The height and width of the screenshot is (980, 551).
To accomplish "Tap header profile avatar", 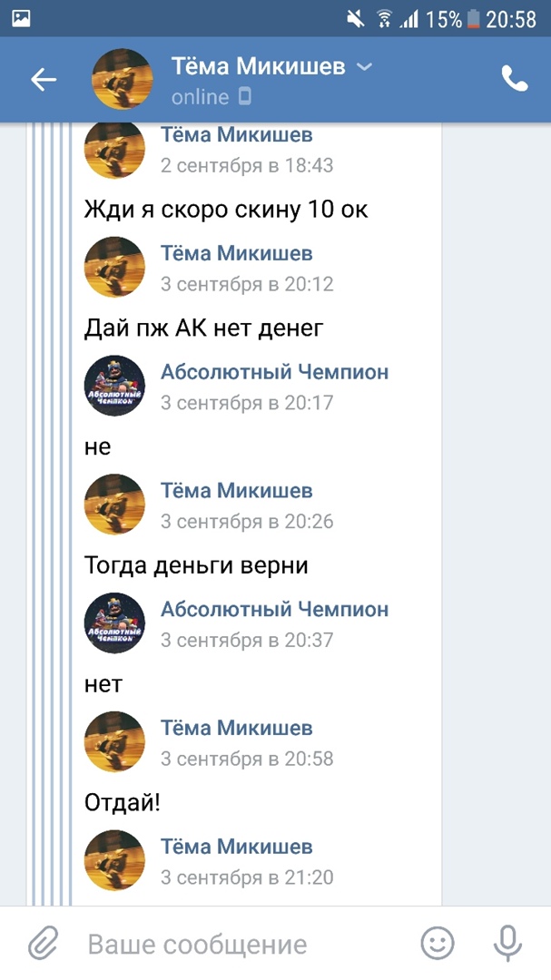I will click(x=123, y=80).
